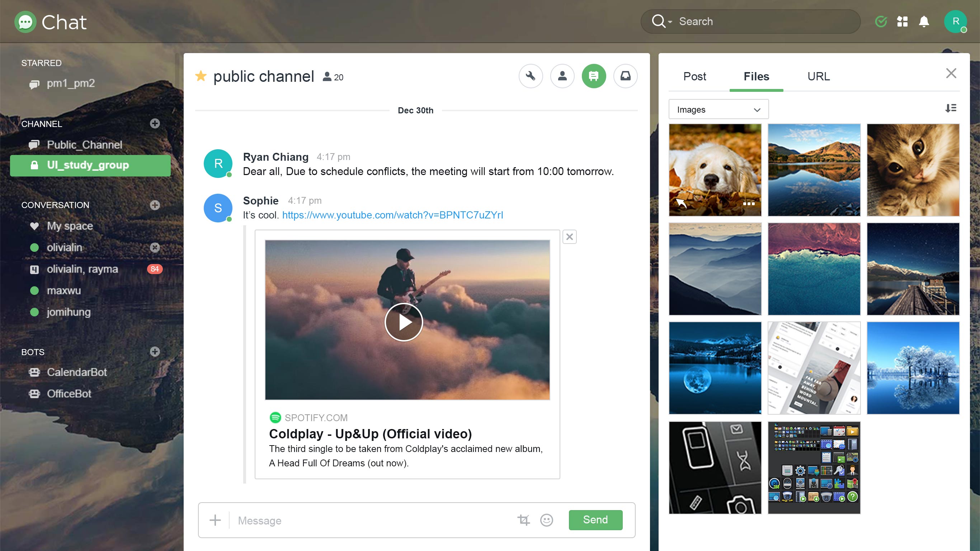The image size is (980, 551).
Task: Add a new conversation with plus icon
Action: tap(155, 205)
